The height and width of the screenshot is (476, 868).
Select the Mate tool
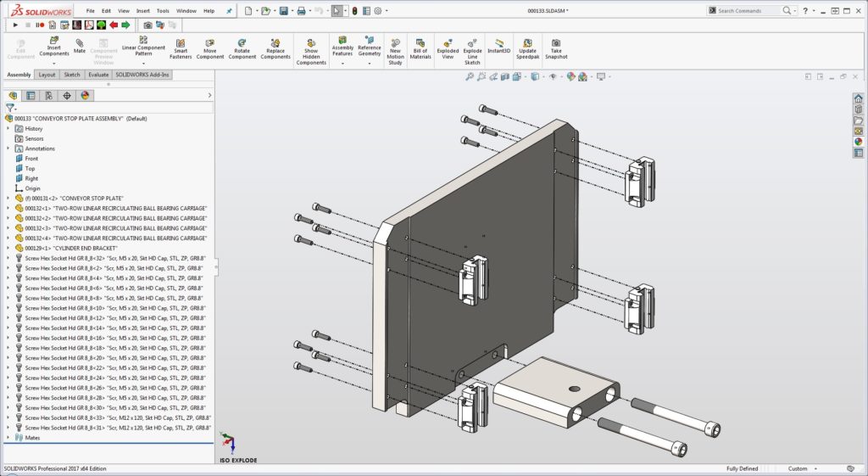[80, 46]
